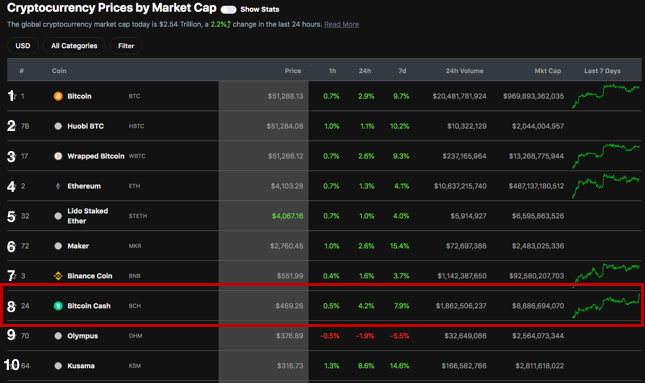
Task: Click the Maker coin icon
Action: point(58,246)
